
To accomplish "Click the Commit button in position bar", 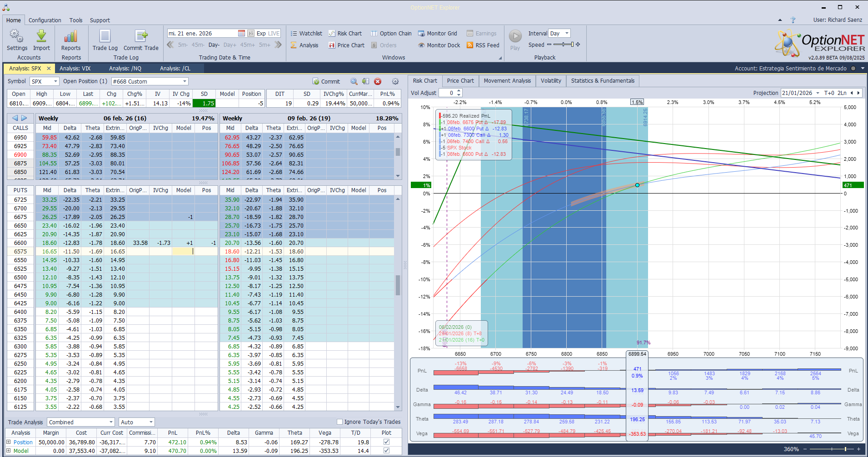I will 326,81.
